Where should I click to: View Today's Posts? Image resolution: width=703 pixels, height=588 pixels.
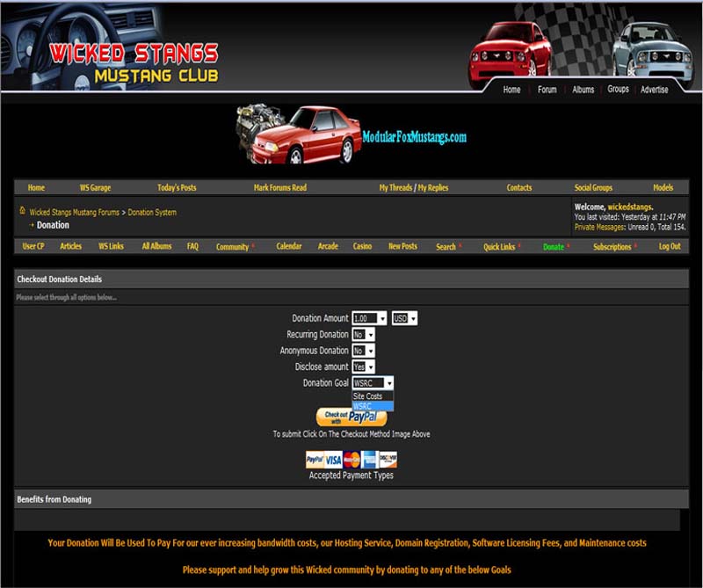177,187
